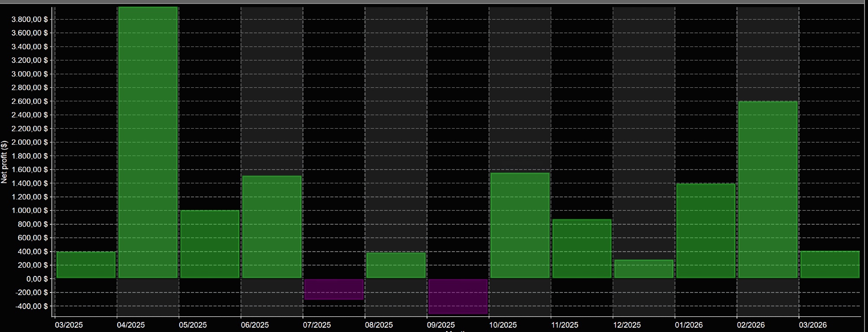Image resolution: width=868 pixels, height=332 pixels.
Task: Click the 3.800,00 $ y-axis label
Action: (x=30, y=19)
